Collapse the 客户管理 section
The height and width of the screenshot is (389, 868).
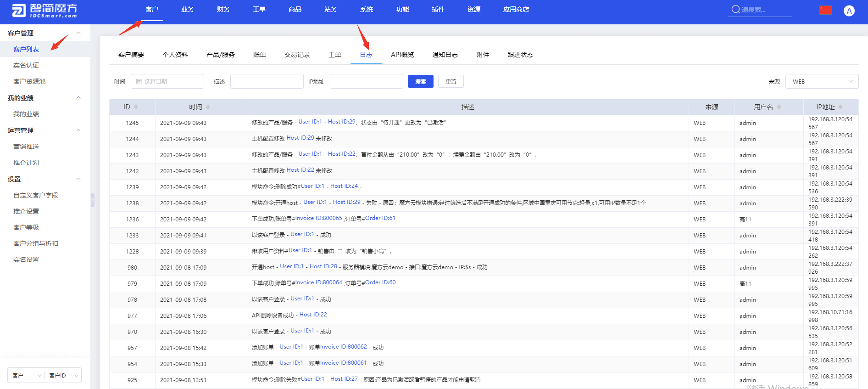pyautogui.click(x=78, y=33)
